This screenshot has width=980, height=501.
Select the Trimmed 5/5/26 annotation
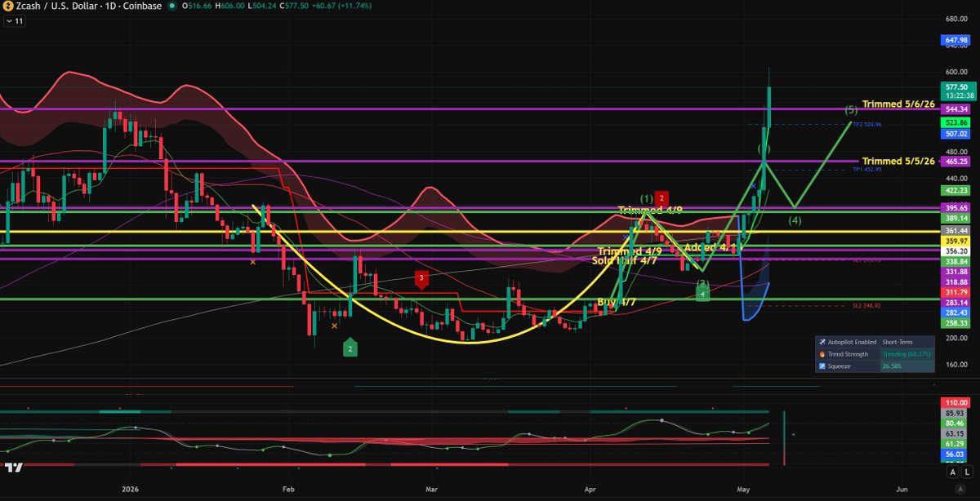click(898, 161)
